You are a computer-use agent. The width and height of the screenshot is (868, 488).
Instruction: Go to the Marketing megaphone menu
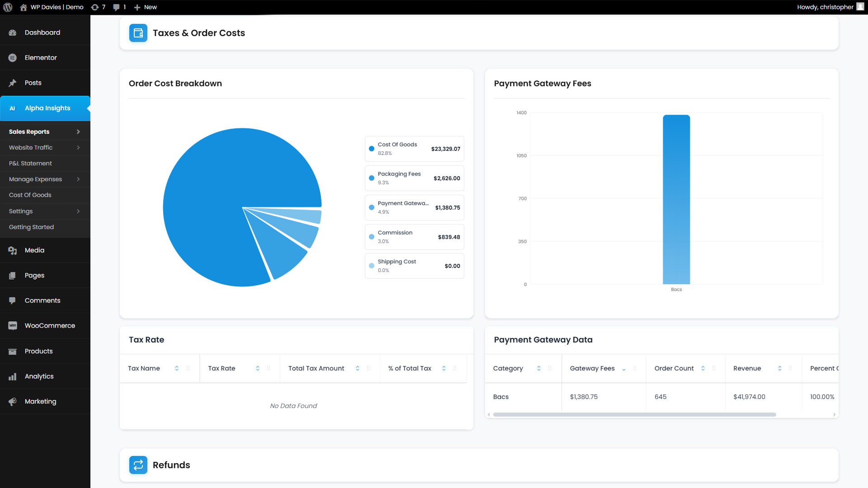click(40, 401)
